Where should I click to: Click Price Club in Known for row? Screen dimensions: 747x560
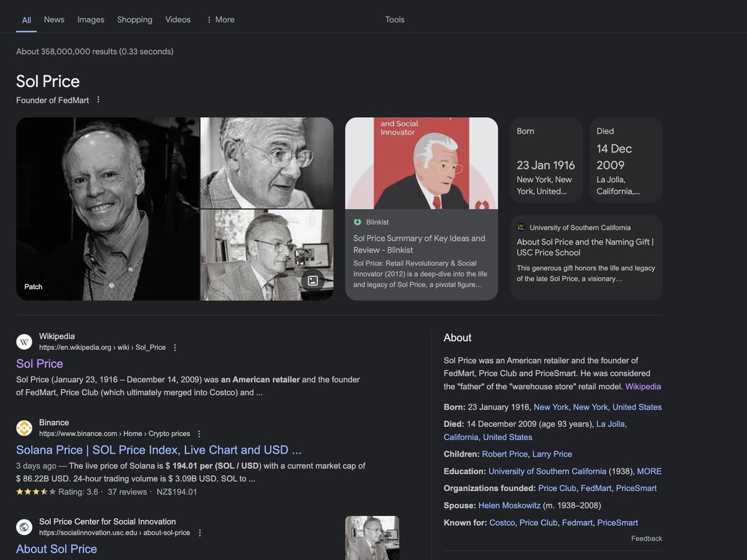coord(538,523)
